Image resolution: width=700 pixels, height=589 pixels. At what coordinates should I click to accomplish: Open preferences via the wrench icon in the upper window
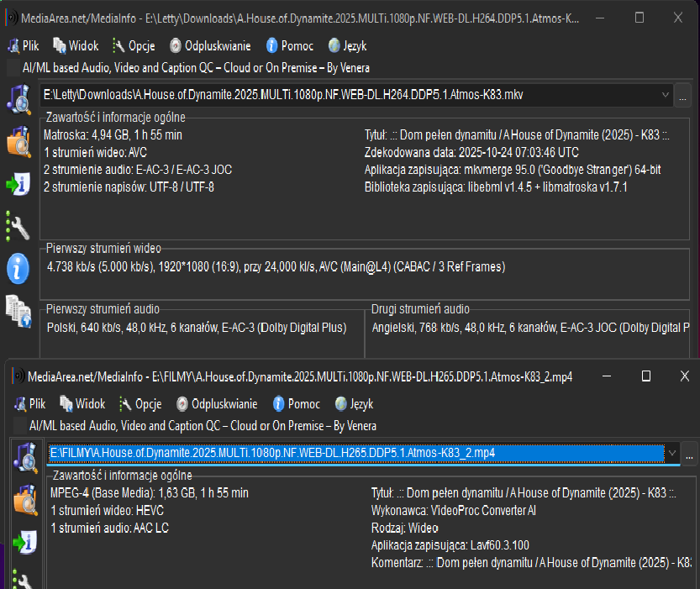click(18, 226)
